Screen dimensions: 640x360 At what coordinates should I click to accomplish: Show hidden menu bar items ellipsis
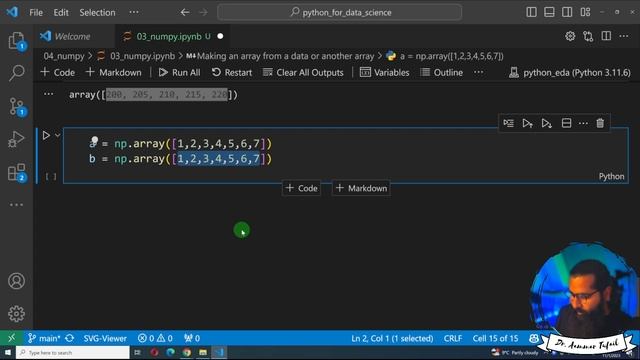point(134,13)
